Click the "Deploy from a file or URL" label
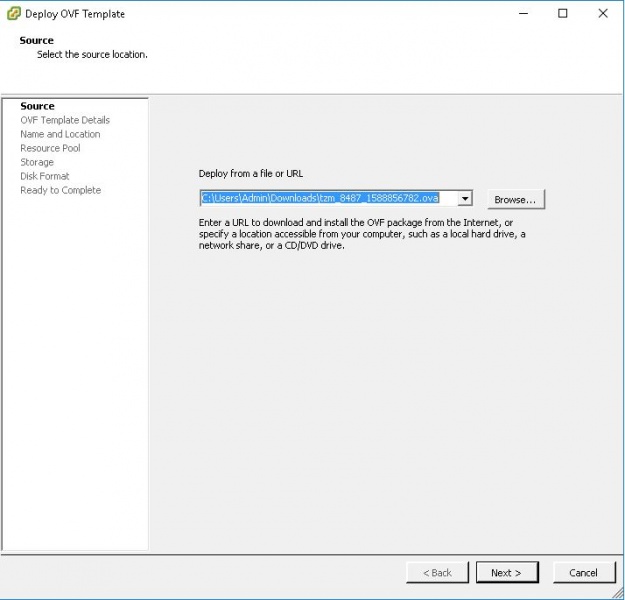The height and width of the screenshot is (600, 625). (251, 174)
